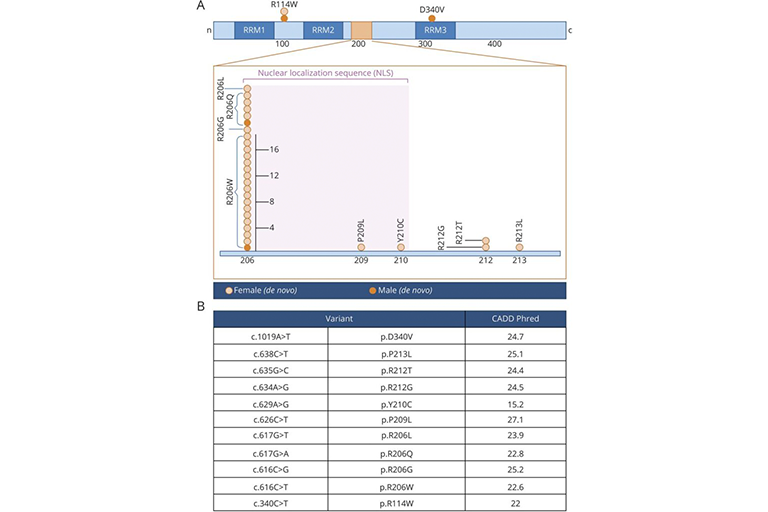Click the R114W variant label
The height and width of the screenshot is (512, 768).
284,4
